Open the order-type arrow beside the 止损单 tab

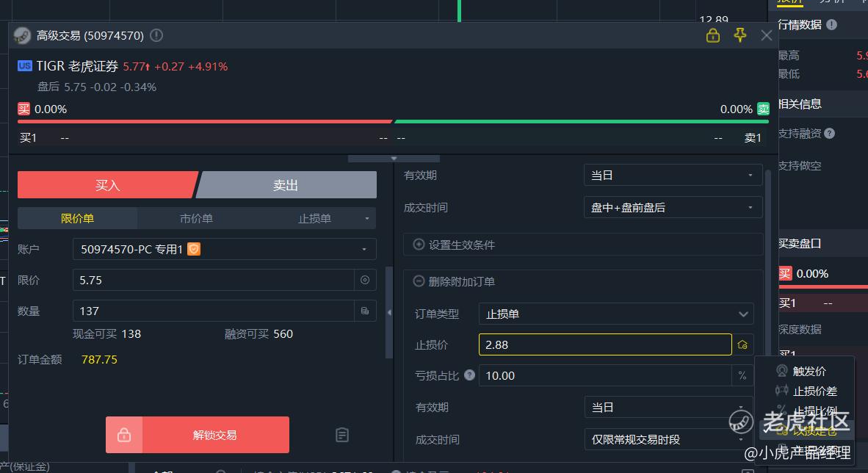[366, 219]
